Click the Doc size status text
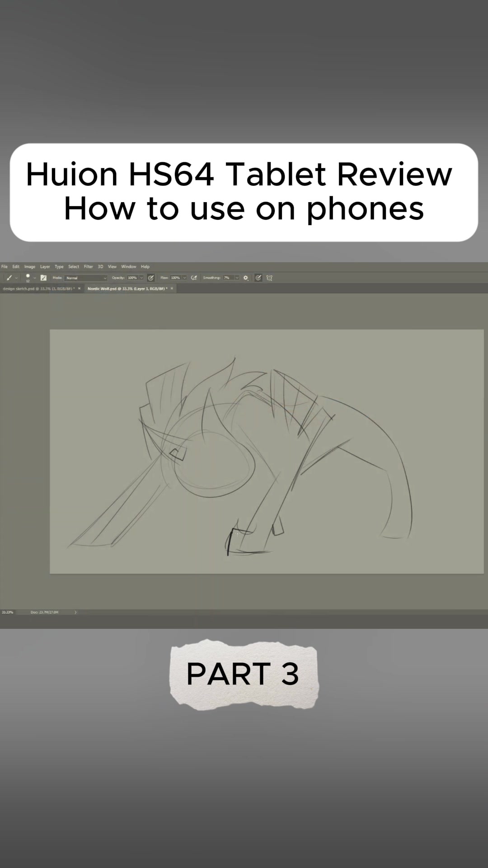This screenshot has height=868, width=488. 44,612
